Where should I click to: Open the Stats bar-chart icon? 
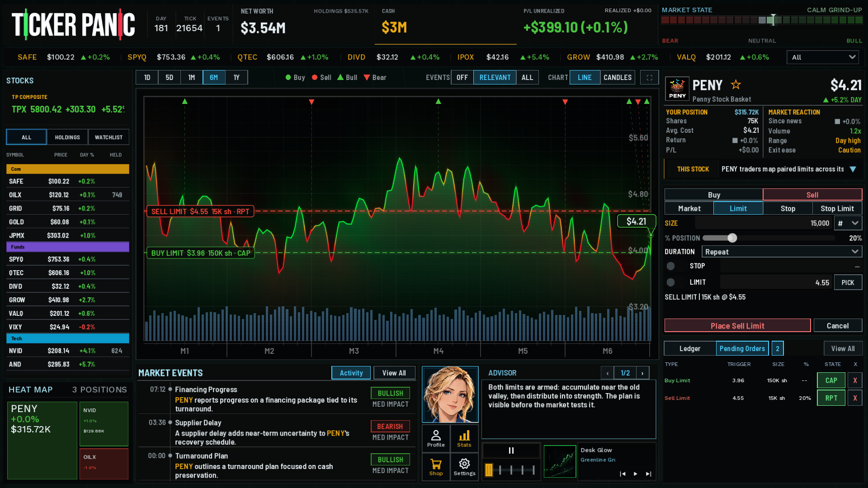pyautogui.click(x=464, y=438)
